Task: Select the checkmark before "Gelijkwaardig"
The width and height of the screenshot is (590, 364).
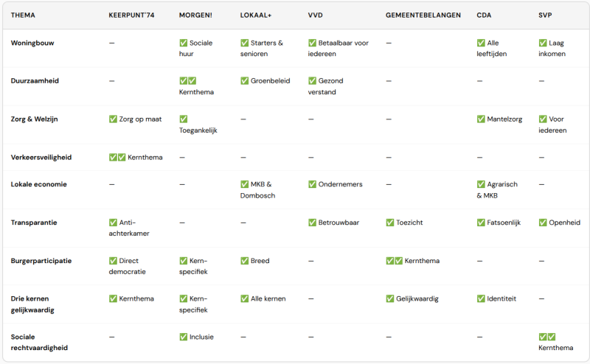Action: pyautogui.click(x=390, y=299)
